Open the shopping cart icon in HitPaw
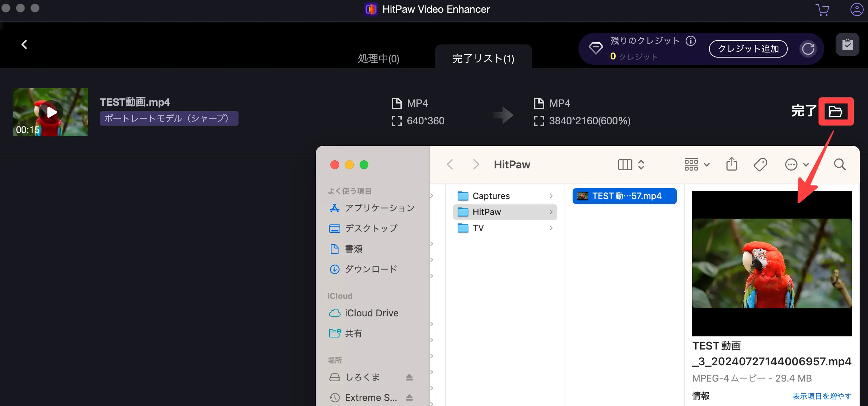 click(822, 9)
